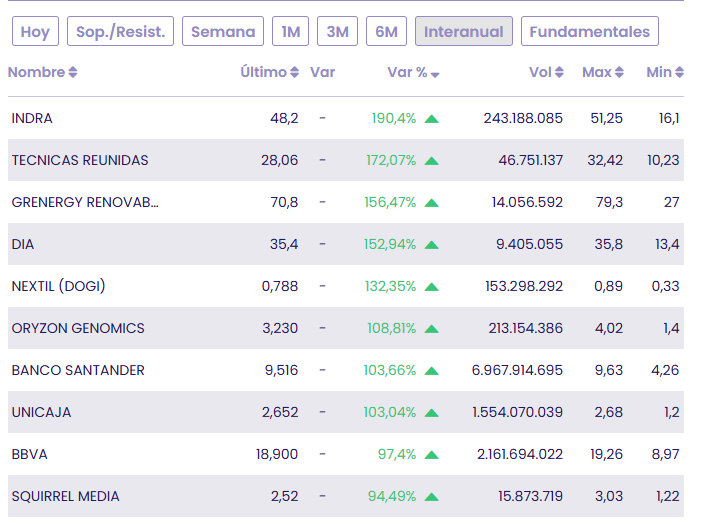This screenshot has width=702, height=525.
Task: Sort by Vol using its arrows
Action: (x=559, y=73)
